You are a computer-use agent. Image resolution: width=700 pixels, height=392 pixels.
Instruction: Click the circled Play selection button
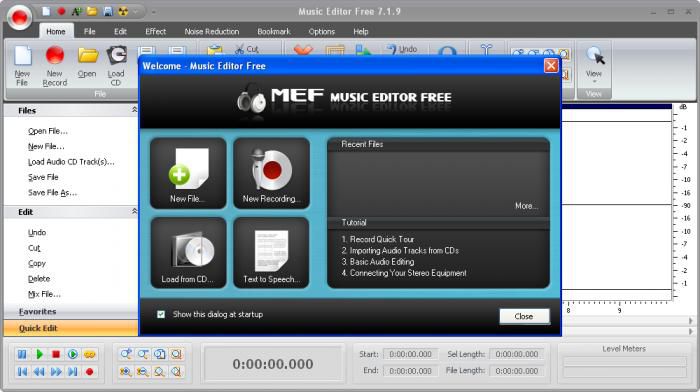[73, 354]
